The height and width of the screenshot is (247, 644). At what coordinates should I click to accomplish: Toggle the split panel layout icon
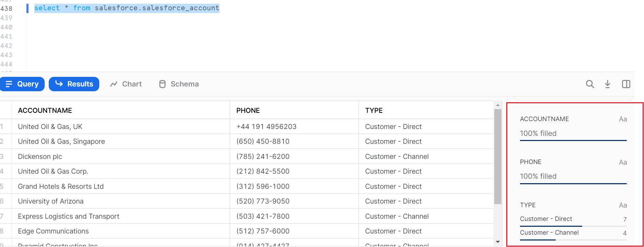tap(626, 84)
